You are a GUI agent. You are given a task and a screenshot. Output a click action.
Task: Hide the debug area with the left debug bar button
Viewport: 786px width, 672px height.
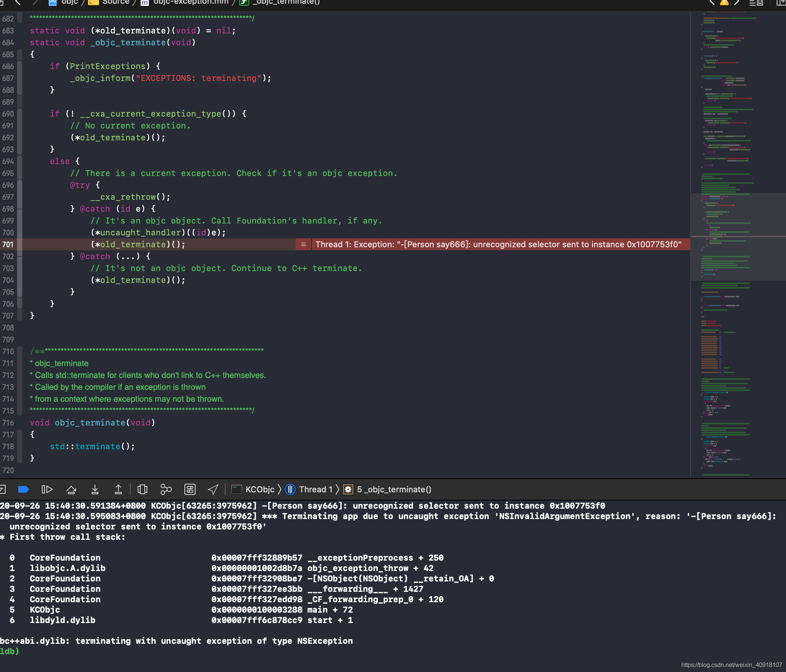click(2, 489)
